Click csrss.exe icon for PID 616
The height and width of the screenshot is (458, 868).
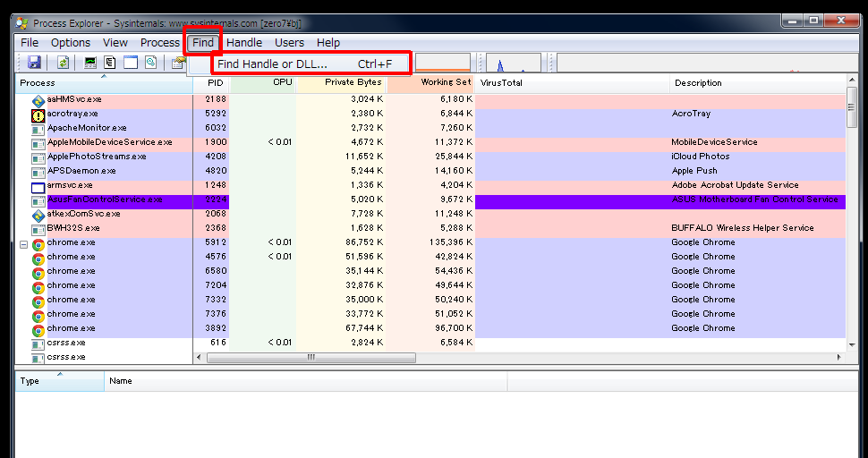pos(38,345)
